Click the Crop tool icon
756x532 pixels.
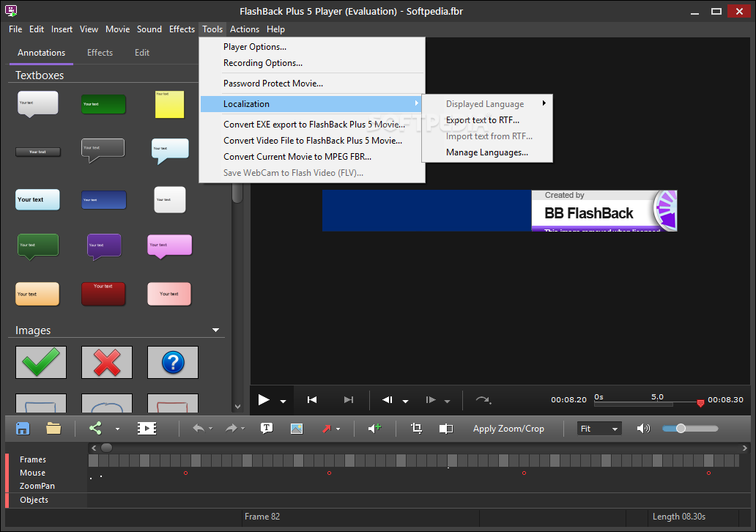coord(416,428)
